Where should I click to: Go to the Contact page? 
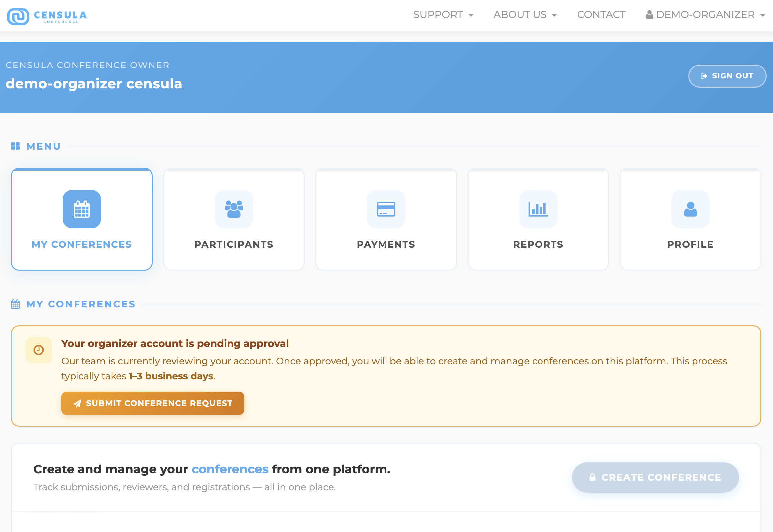pos(601,15)
